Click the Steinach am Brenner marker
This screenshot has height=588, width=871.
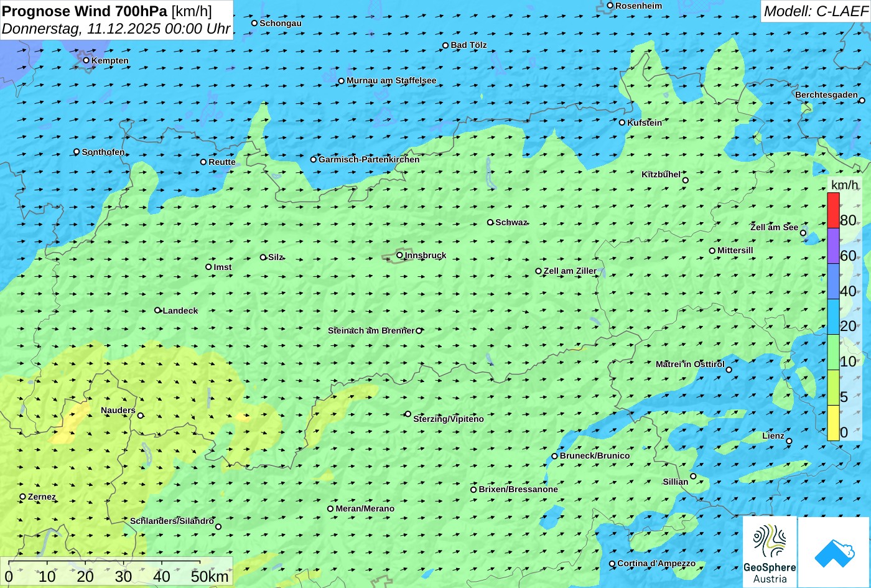click(x=419, y=330)
